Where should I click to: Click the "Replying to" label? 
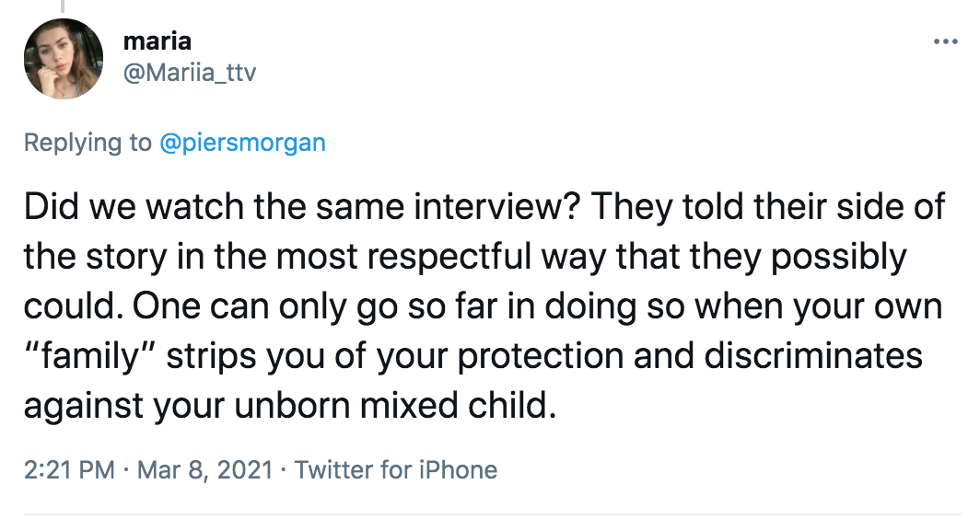tap(88, 144)
